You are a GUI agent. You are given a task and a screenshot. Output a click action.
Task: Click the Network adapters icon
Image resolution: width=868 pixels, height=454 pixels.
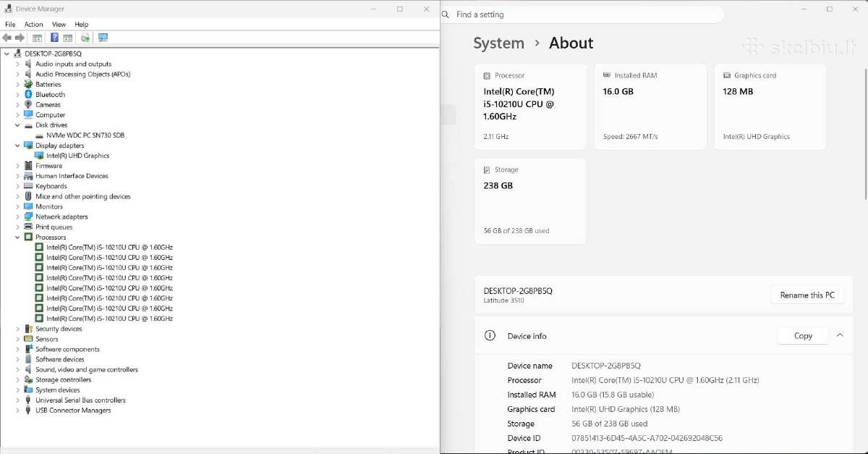point(28,217)
